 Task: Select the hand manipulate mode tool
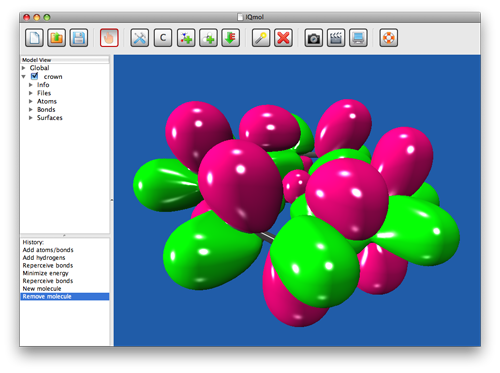click(109, 38)
